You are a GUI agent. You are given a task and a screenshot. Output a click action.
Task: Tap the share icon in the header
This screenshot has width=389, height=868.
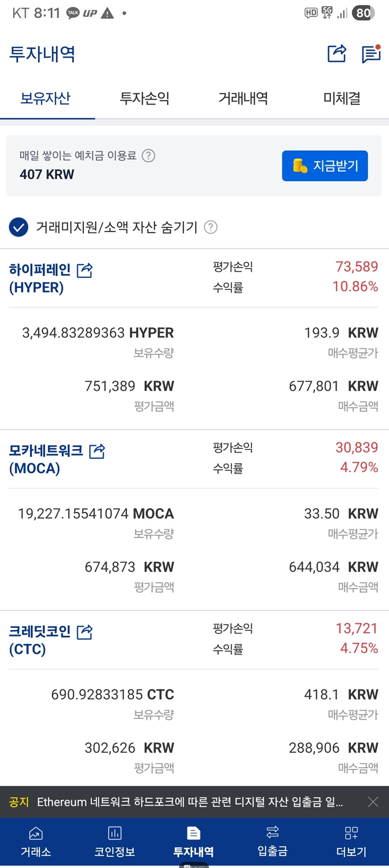(x=337, y=53)
